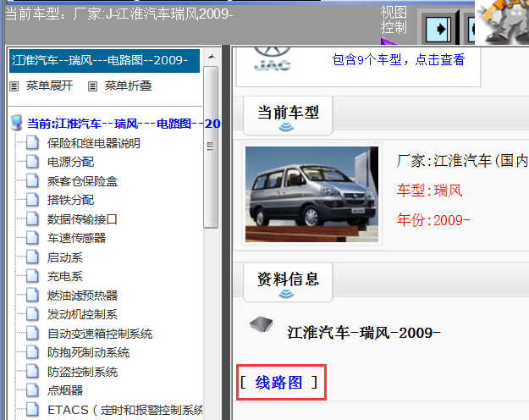This screenshot has width=529, height=420.
Task: Open the 搭铁分配 tree entry
Action: tap(70, 200)
